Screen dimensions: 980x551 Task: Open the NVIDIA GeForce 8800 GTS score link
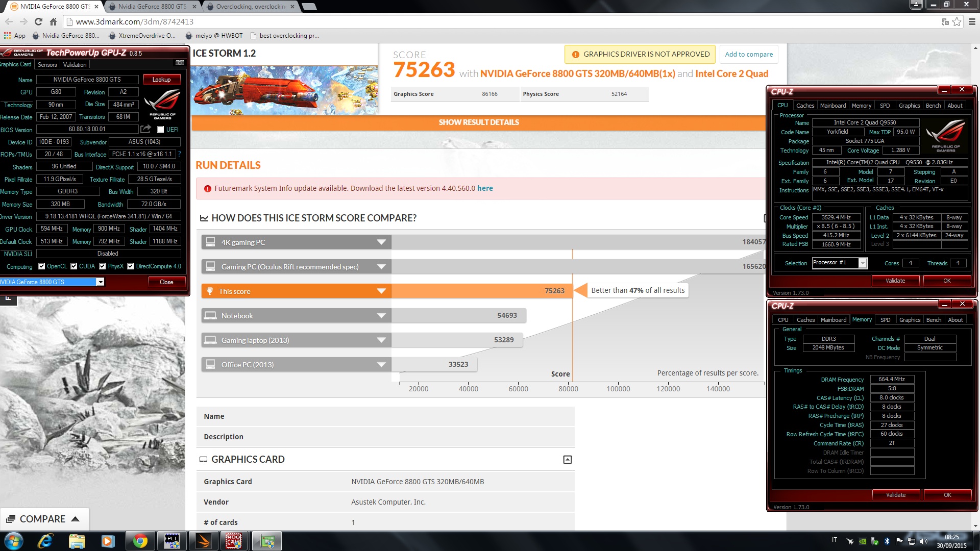point(577,73)
